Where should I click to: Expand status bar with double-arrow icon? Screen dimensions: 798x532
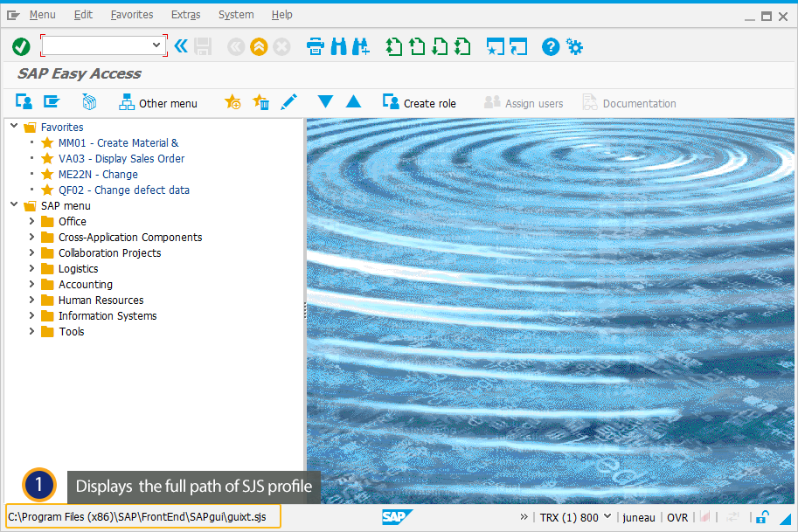[524, 517]
